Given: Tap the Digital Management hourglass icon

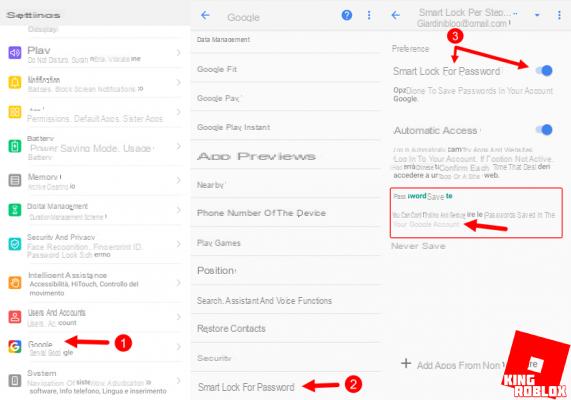Looking at the screenshot, I should (x=15, y=210).
